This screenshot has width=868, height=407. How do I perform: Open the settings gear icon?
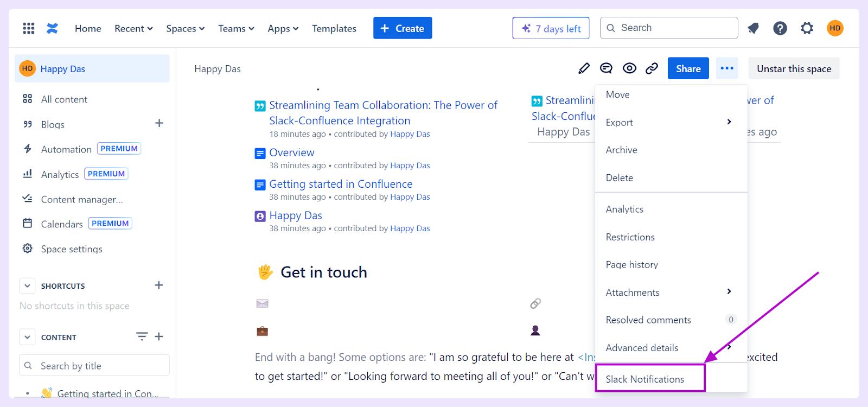(807, 28)
